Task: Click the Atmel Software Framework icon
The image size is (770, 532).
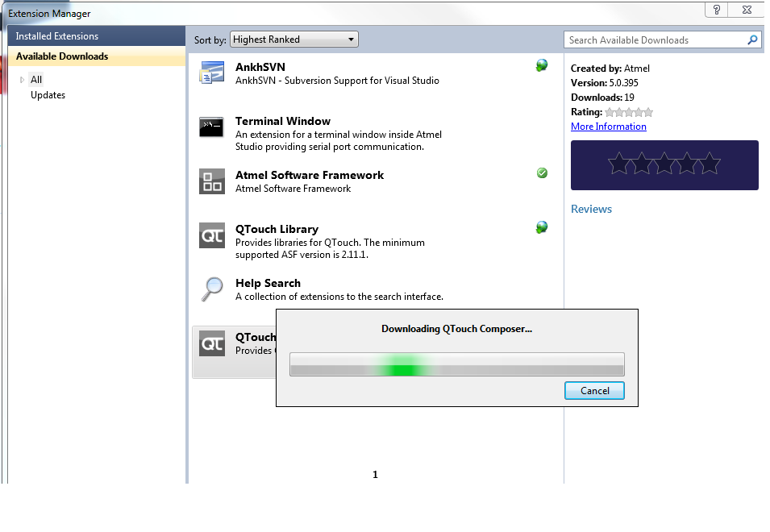Action: pyautogui.click(x=212, y=181)
